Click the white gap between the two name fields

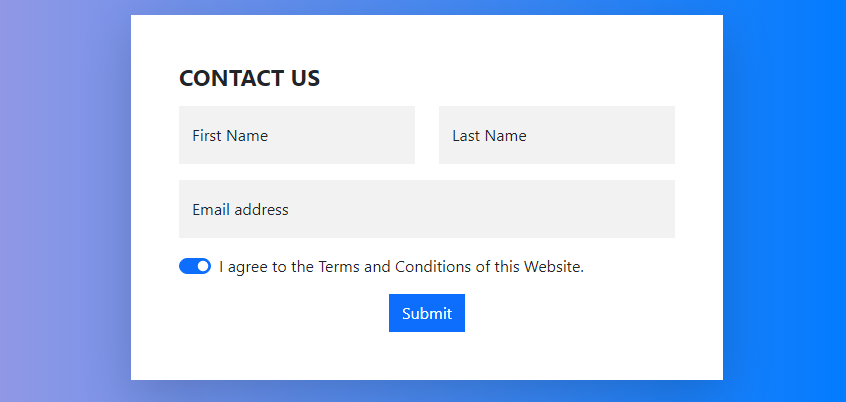coord(427,135)
